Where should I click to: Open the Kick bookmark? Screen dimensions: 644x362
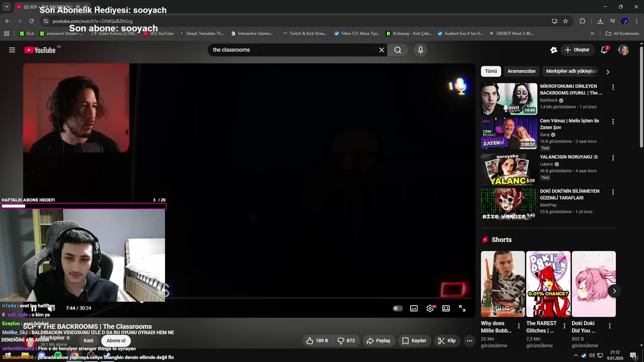[27, 34]
